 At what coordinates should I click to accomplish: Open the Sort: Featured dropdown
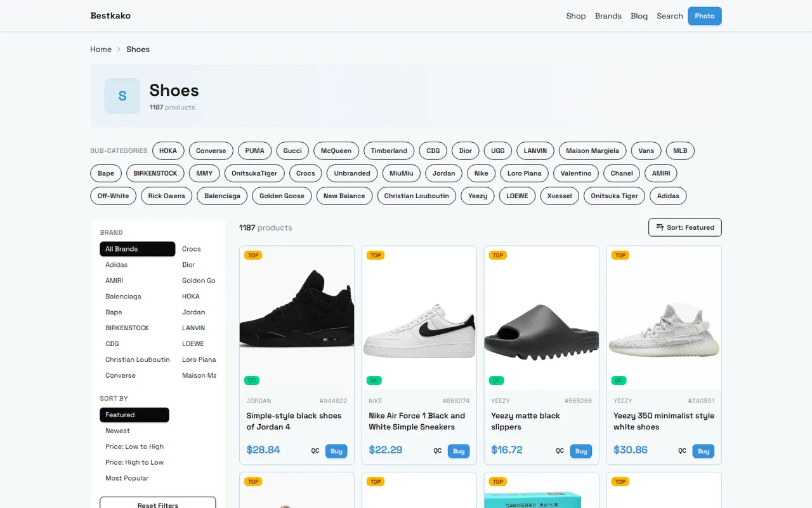[685, 227]
